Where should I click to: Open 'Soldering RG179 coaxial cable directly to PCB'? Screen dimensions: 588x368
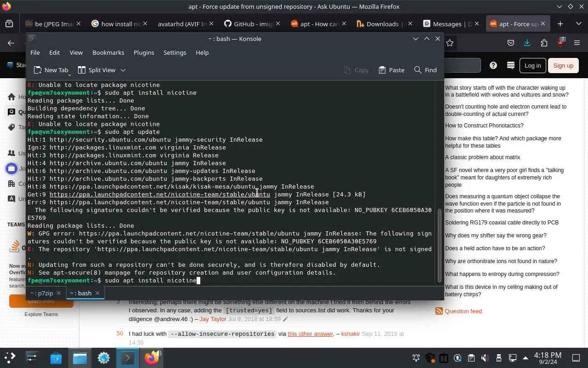pos(502,223)
